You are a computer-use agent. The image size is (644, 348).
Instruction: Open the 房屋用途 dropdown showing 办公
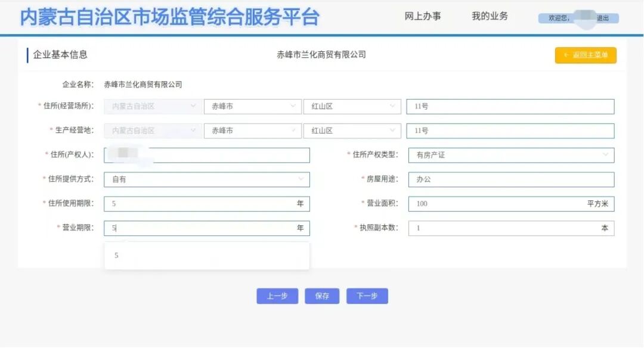click(511, 179)
